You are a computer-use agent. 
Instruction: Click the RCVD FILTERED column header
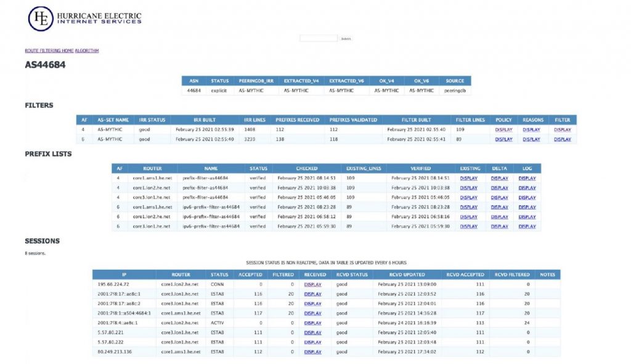pyautogui.click(x=512, y=275)
